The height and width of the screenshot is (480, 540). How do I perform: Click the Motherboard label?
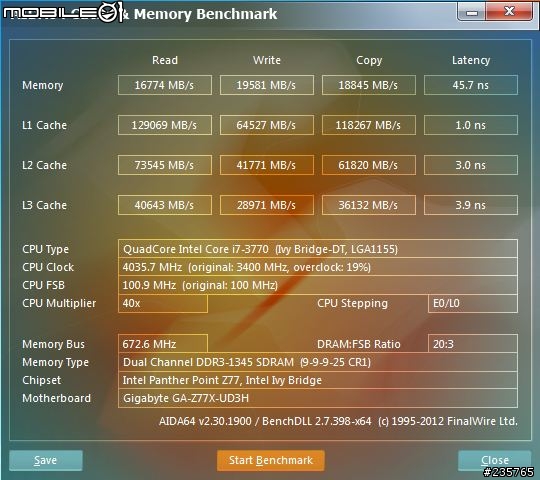tap(56, 398)
